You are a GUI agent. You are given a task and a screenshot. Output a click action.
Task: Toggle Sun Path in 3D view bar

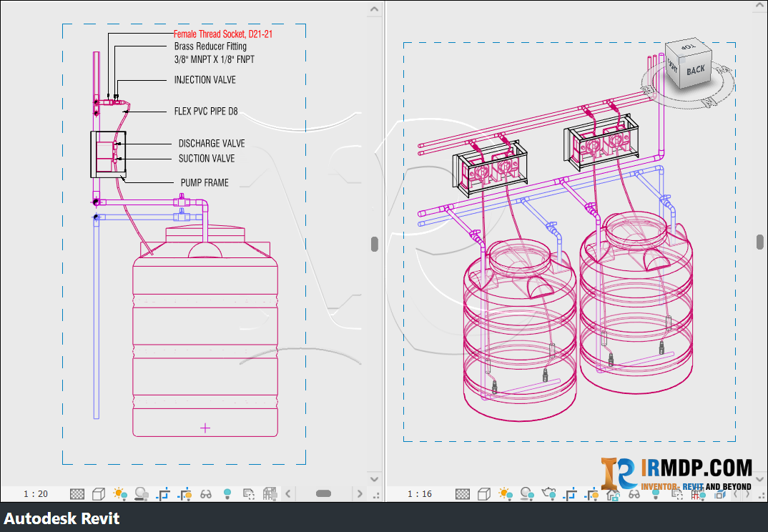click(x=506, y=494)
